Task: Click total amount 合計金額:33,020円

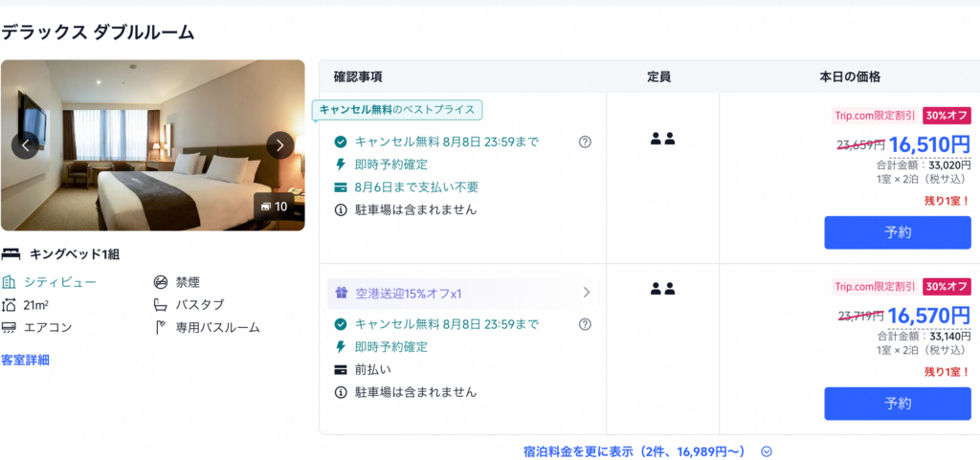Action: tap(924, 165)
